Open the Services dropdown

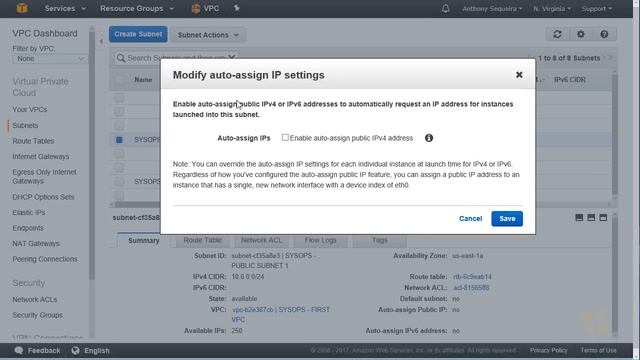(x=65, y=9)
